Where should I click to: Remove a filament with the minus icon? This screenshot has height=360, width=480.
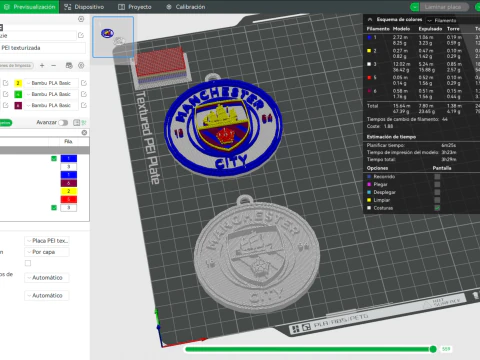tap(54, 65)
